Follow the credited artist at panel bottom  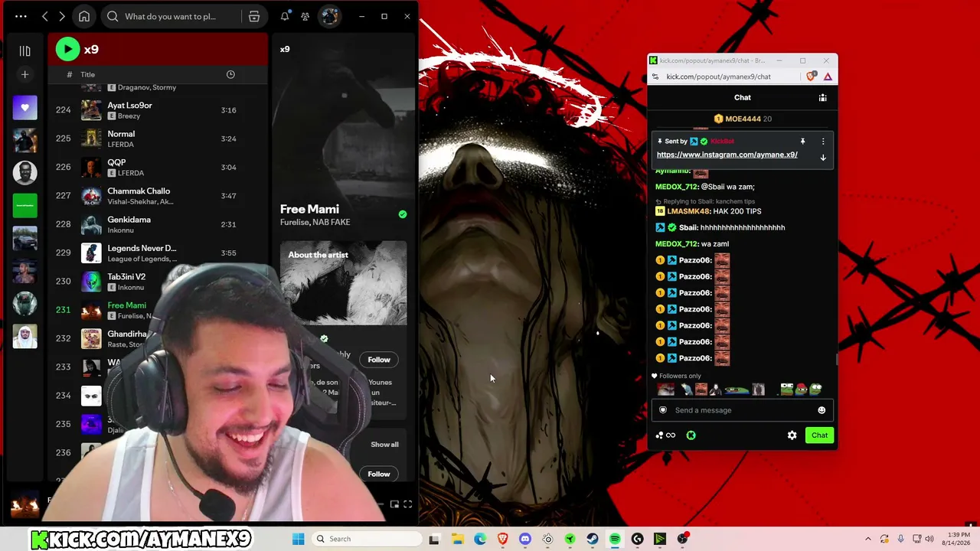(379, 474)
